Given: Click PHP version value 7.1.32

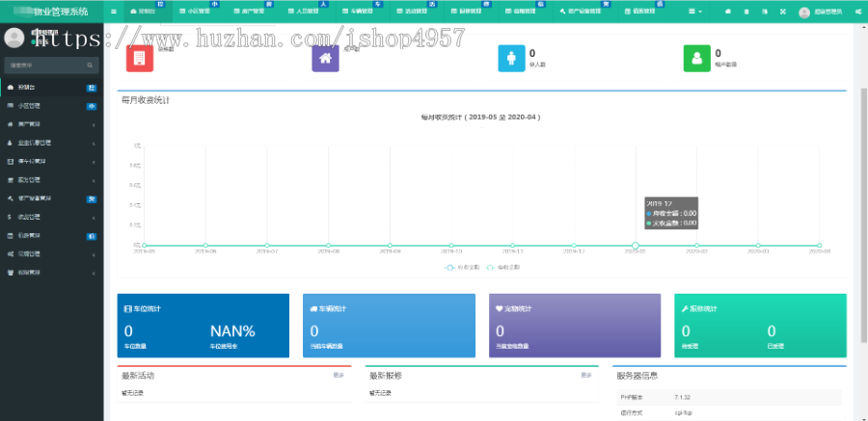Looking at the screenshot, I should point(683,397).
